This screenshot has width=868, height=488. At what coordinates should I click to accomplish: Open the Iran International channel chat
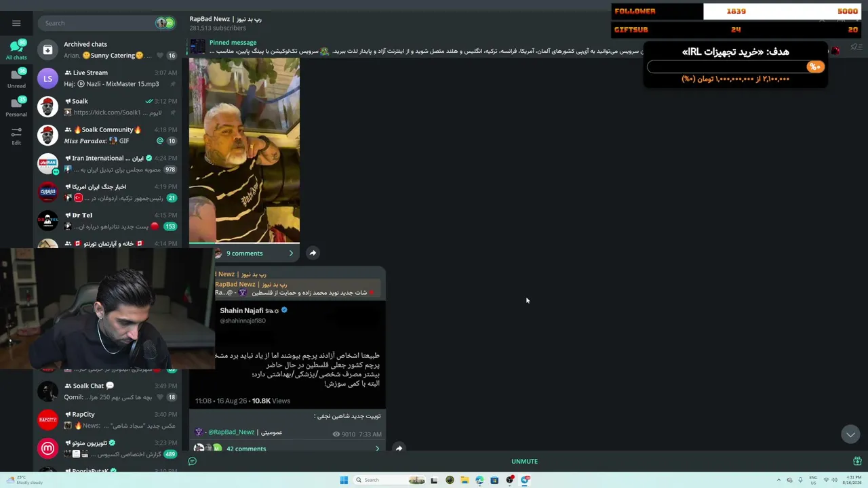click(x=108, y=163)
